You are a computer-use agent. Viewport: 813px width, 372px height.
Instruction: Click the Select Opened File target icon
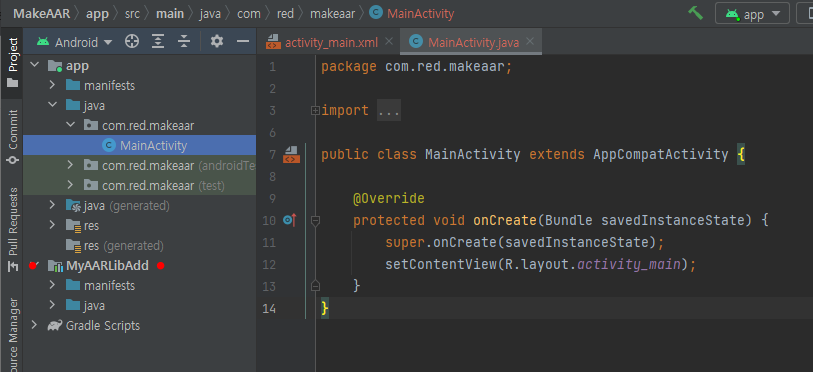[132, 42]
